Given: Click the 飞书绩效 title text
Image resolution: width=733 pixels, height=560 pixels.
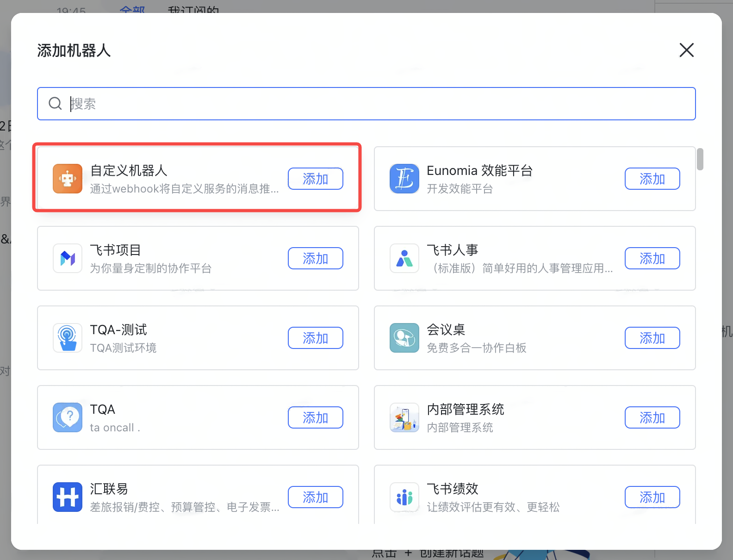Looking at the screenshot, I should (453, 489).
